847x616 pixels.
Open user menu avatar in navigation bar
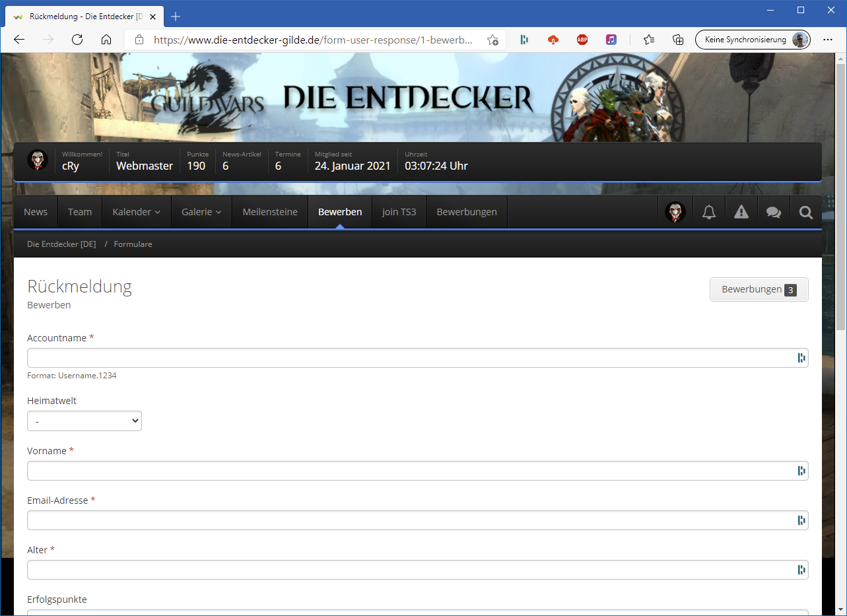(x=675, y=212)
